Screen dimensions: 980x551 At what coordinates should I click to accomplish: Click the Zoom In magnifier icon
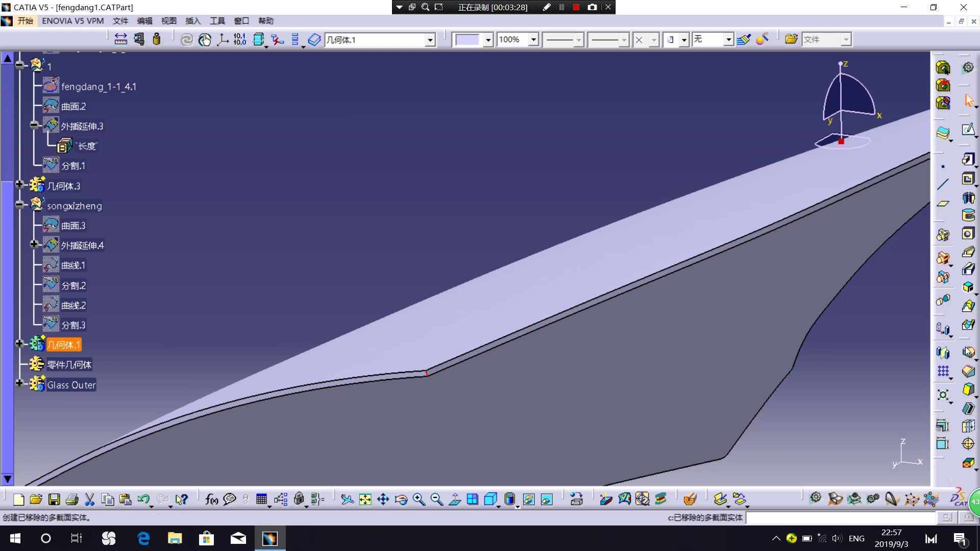pos(419,499)
